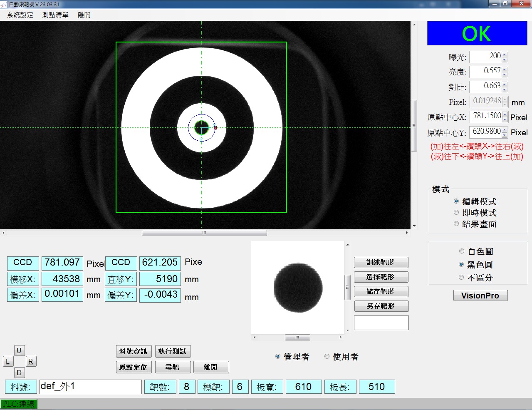Click camera view scroll right arrow
This screenshot has width=532, height=410.
point(407,233)
